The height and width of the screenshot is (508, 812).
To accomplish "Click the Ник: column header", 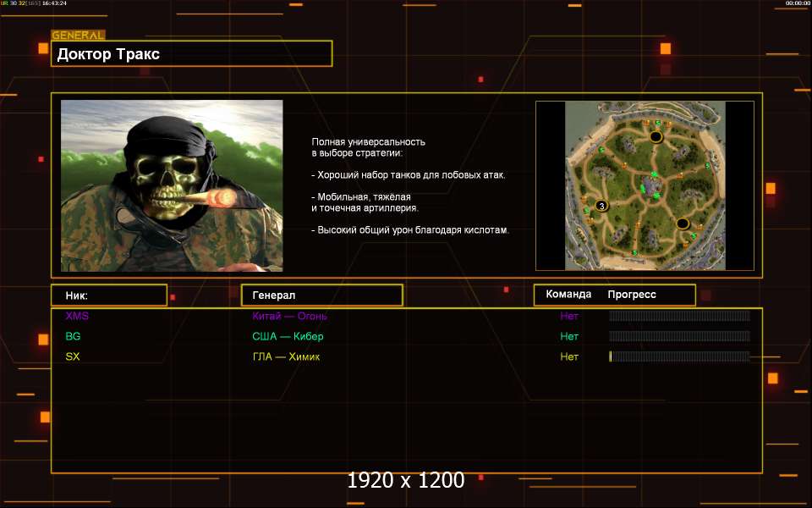I will click(109, 295).
